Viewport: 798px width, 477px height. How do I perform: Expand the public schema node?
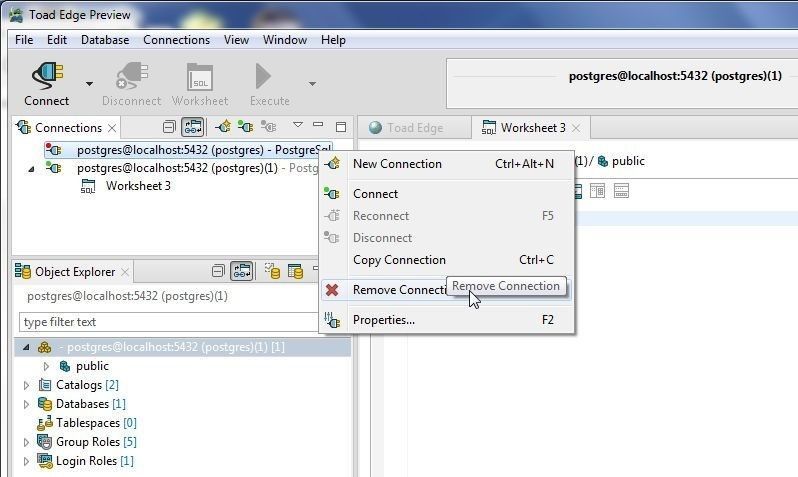46,367
